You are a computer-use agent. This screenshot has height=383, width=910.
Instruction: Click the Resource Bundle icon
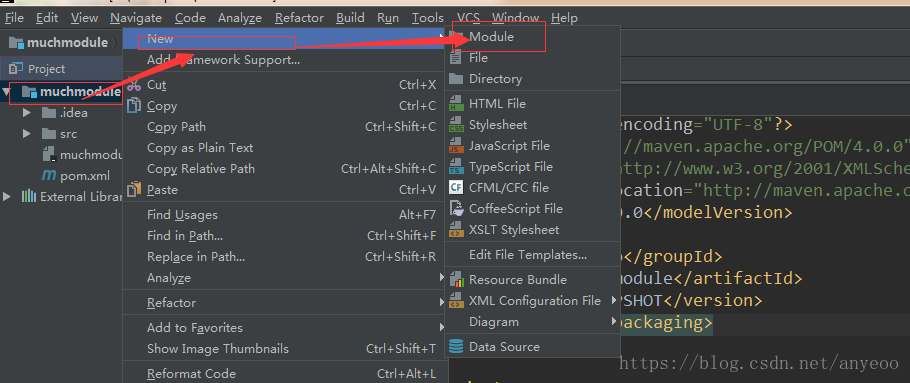pos(457,280)
